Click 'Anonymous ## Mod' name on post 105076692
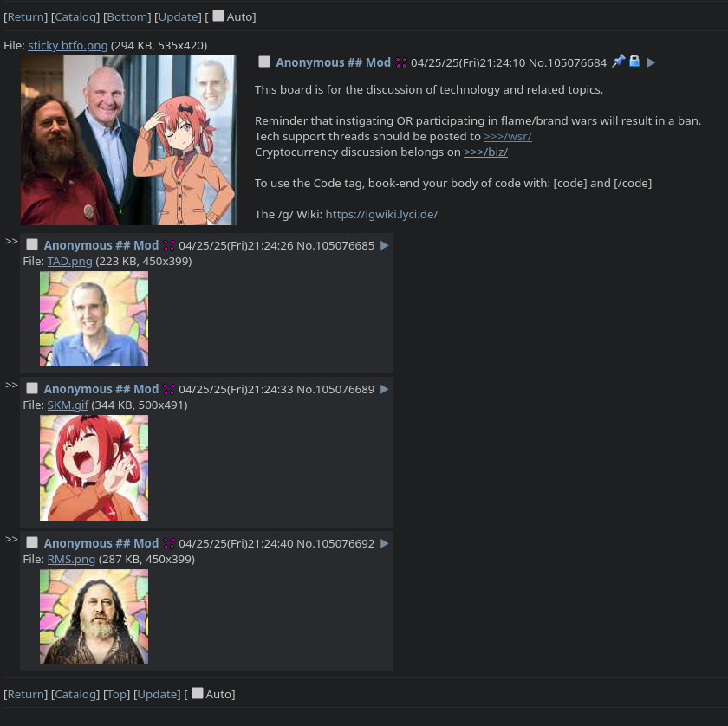This screenshot has width=728, height=726. coord(101,543)
